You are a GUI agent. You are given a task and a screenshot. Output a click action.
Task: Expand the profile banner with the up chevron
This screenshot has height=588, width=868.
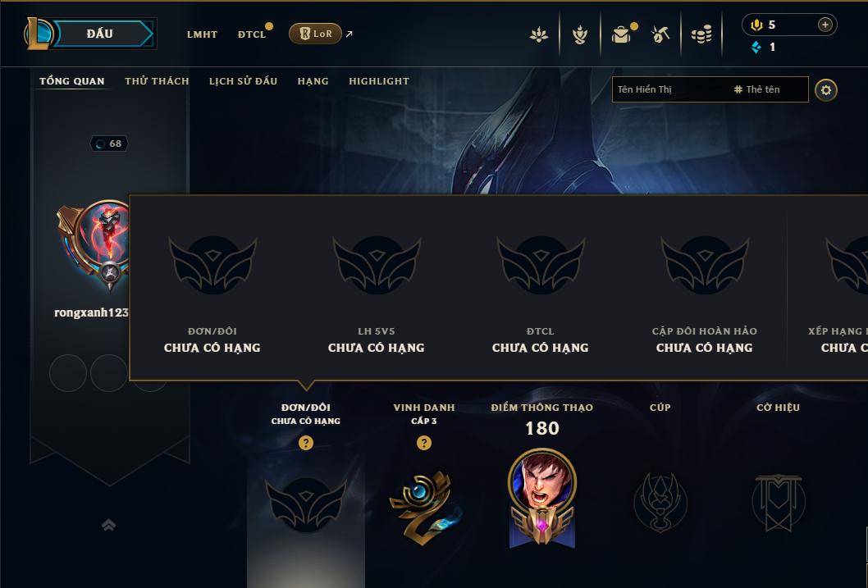[109, 525]
